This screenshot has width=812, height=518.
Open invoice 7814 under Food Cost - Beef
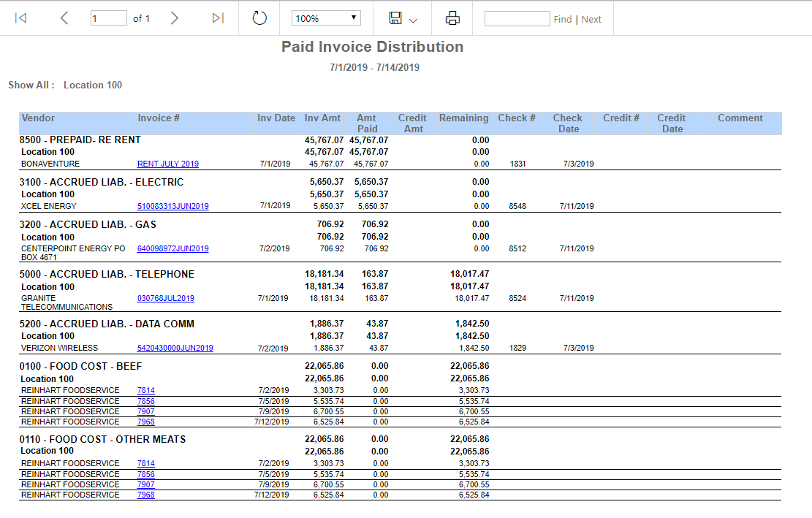(x=146, y=390)
